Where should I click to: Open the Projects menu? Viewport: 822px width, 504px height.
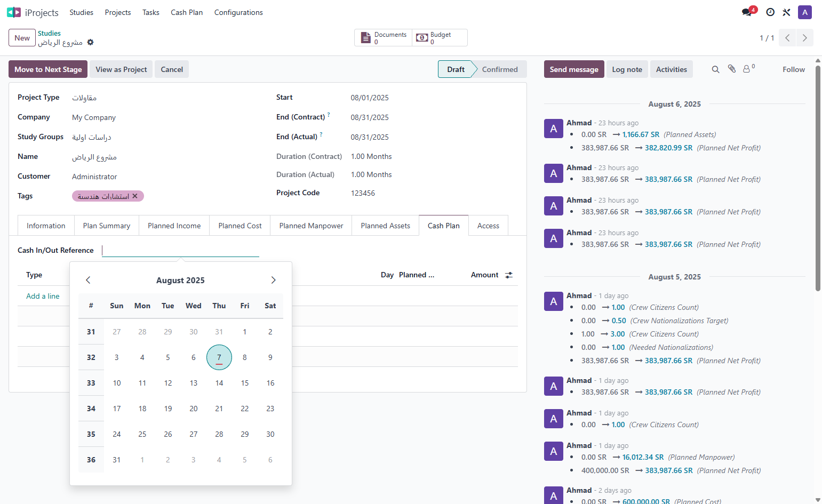pyautogui.click(x=118, y=12)
